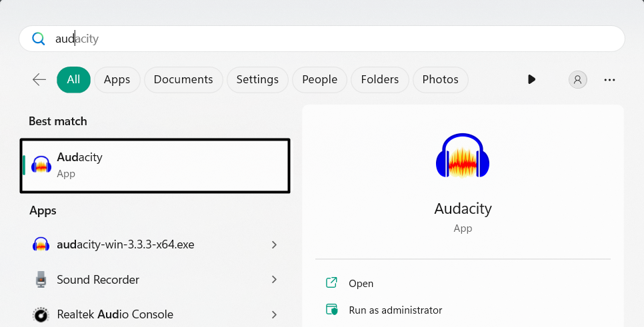Expand Realtek Audio Console result chevron
Viewport: 644px width, 327px height.
[x=274, y=314]
